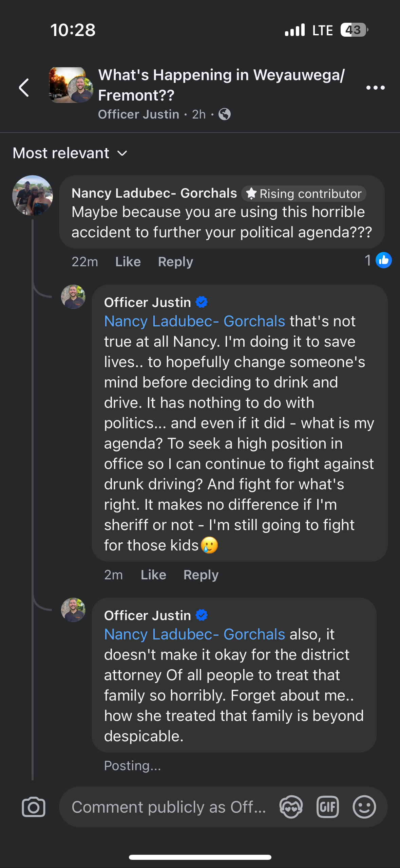
Task: Tap the Rising contributor badge
Action: (304, 194)
